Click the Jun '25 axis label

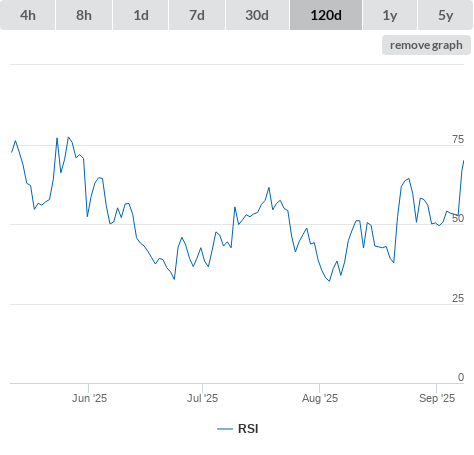(x=89, y=398)
